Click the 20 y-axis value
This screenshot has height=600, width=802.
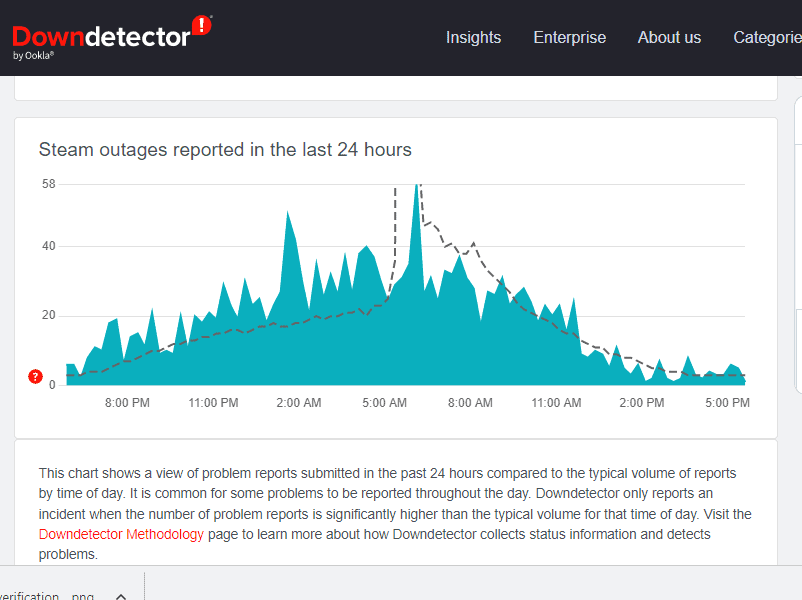49,315
